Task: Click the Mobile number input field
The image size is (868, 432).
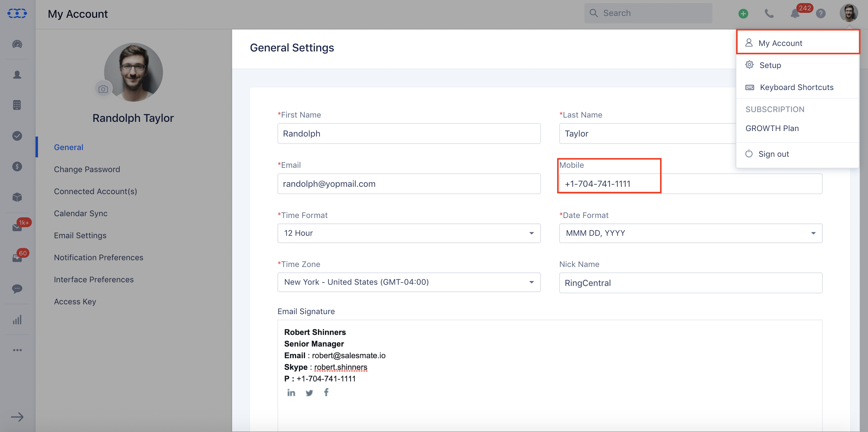Action: pyautogui.click(x=691, y=183)
